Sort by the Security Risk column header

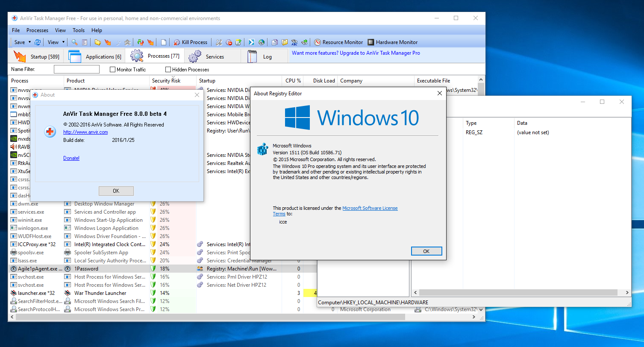[x=166, y=81]
